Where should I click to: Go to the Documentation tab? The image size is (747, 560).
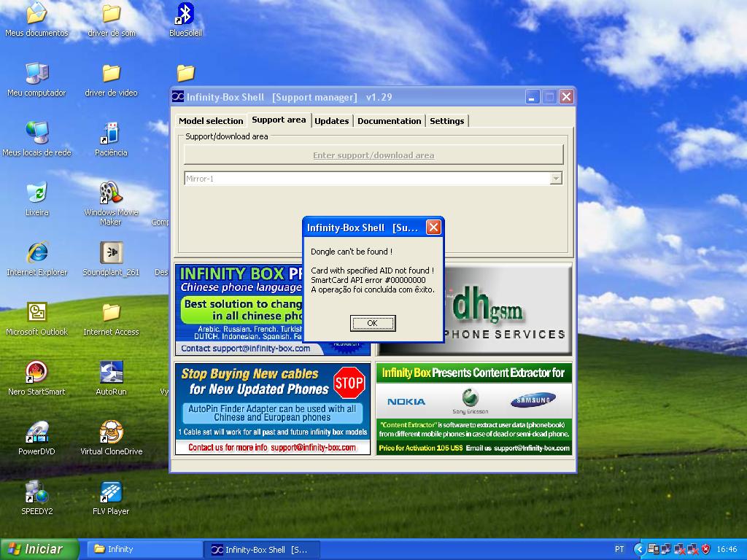pyautogui.click(x=390, y=121)
